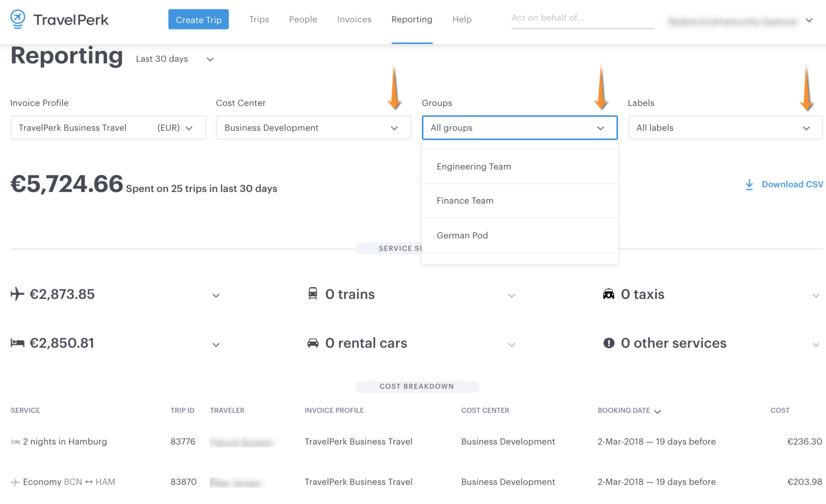Click the train icon beside 0 trains
The width and height of the screenshot is (826, 504).
tap(312, 294)
